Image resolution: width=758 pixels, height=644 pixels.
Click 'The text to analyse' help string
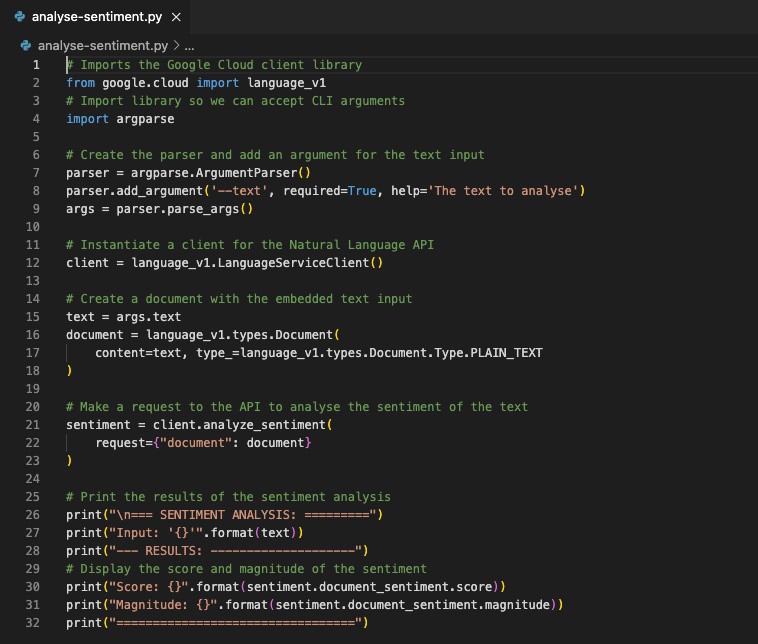(x=502, y=191)
